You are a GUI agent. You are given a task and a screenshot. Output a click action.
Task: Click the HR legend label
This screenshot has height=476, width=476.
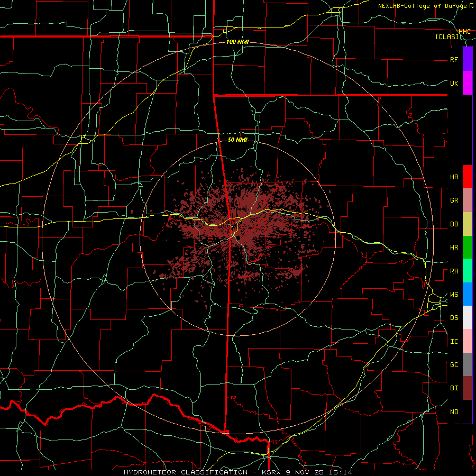click(454, 248)
